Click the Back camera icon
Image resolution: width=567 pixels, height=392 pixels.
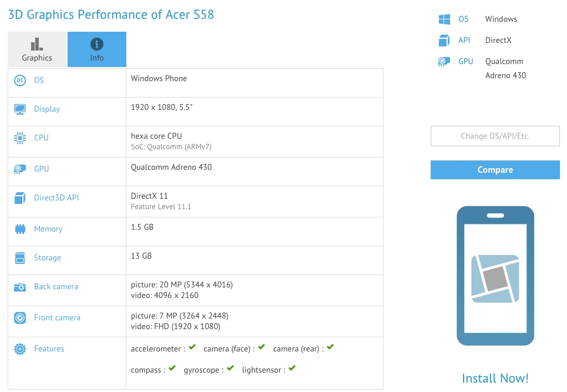click(x=20, y=287)
